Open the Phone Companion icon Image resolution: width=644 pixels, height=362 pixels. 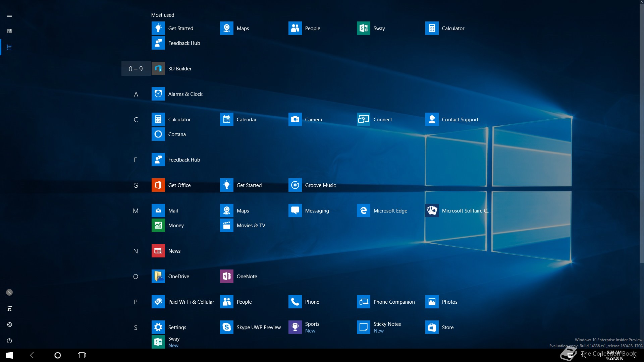pos(363,302)
